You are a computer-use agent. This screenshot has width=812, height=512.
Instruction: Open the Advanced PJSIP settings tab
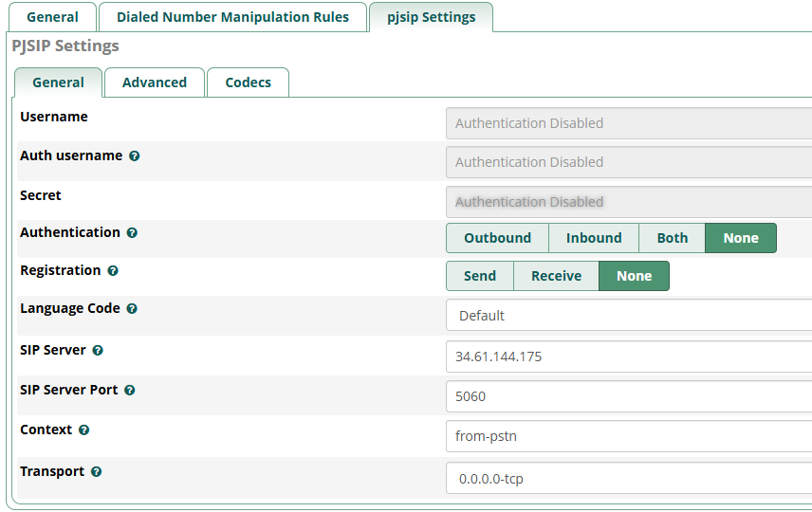point(155,82)
